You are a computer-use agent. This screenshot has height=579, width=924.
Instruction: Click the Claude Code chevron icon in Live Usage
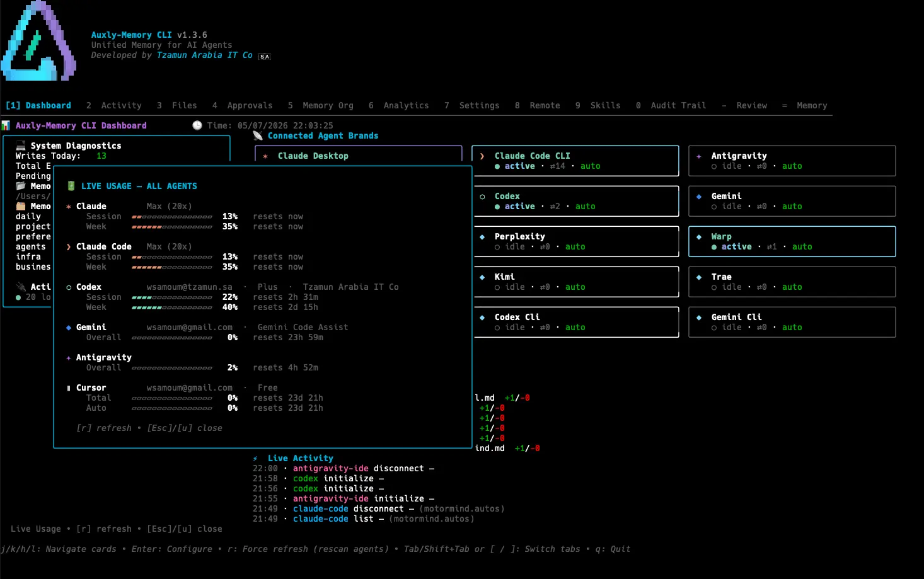(69, 247)
